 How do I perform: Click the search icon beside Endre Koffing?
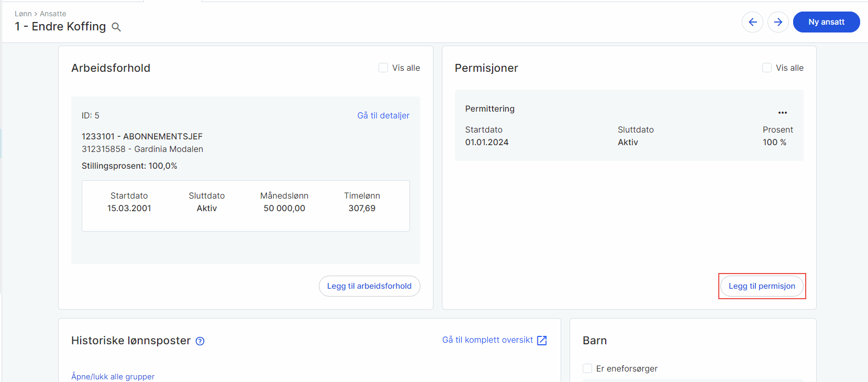116,27
